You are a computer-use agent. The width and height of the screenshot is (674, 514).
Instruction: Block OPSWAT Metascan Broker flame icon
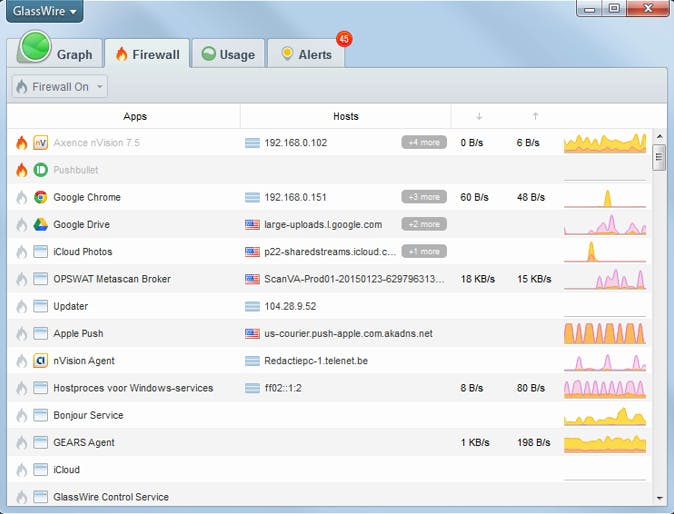21,279
